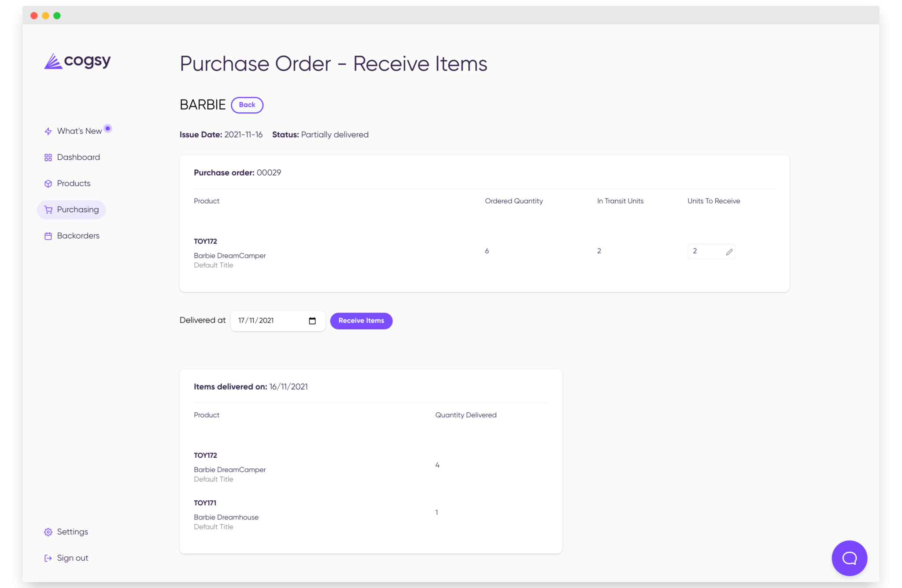
Task: Click the Receive Items button
Action: tap(361, 320)
